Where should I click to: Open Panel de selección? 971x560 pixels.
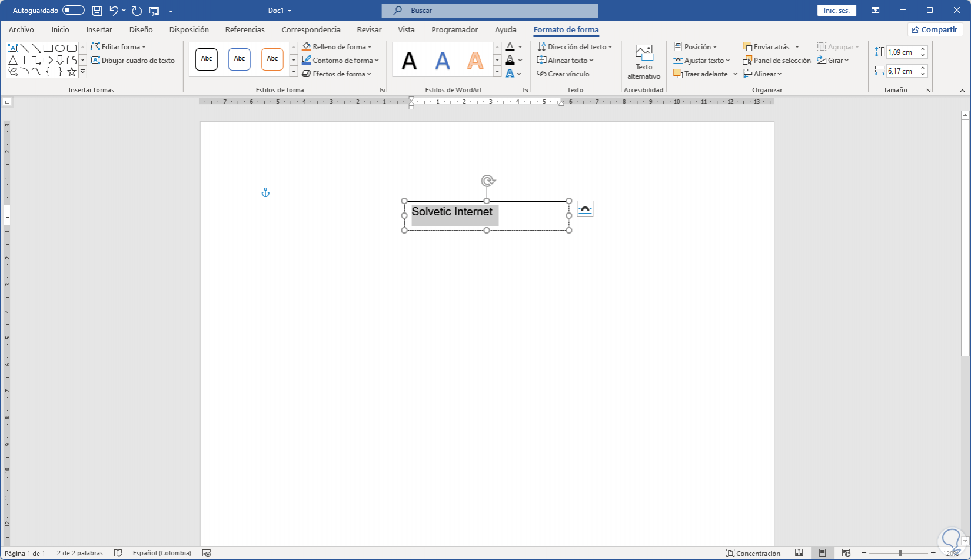tap(777, 61)
